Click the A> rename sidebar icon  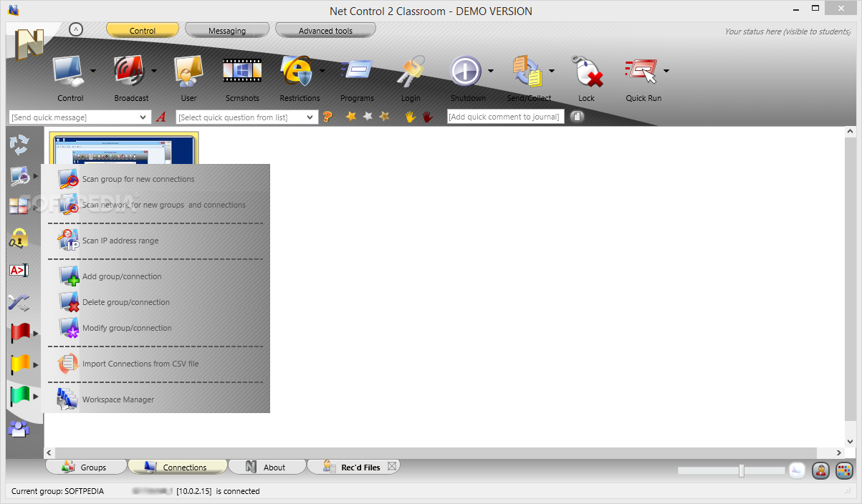click(x=19, y=270)
